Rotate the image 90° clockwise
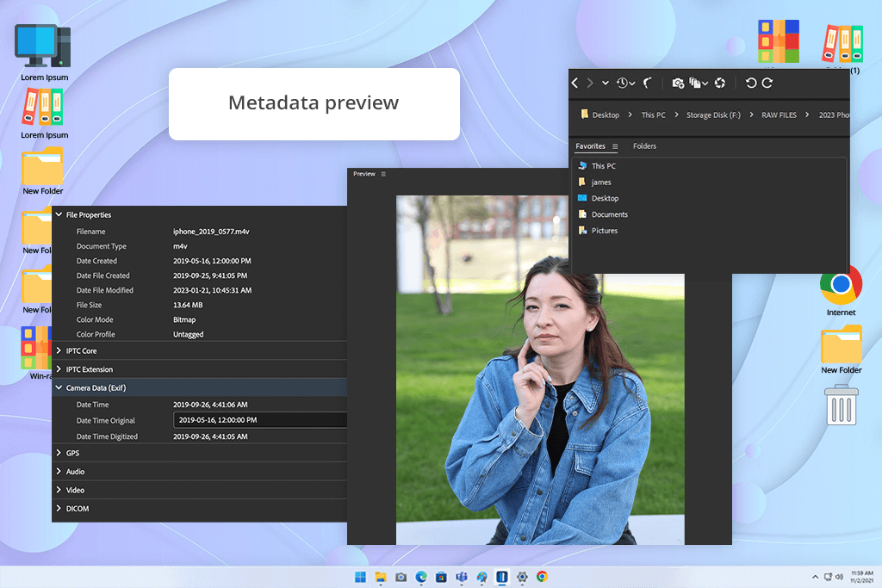Image resolution: width=882 pixels, height=588 pixels. tap(767, 84)
